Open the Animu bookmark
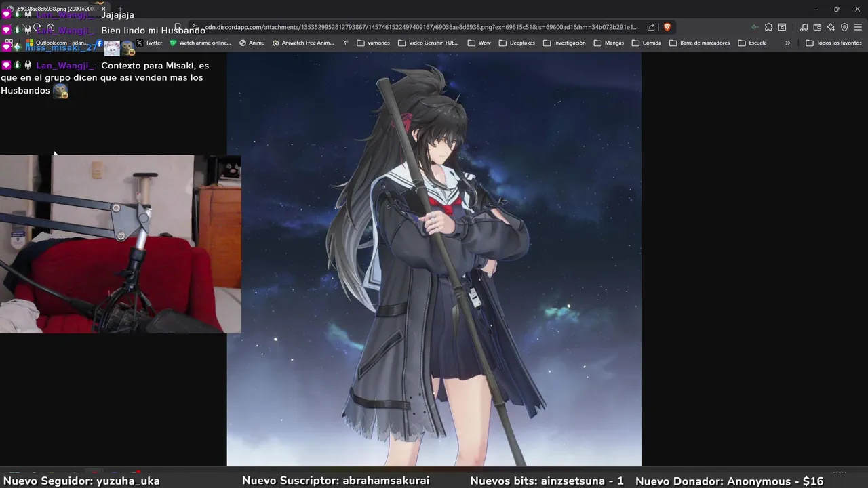 (x=252, y=43)
